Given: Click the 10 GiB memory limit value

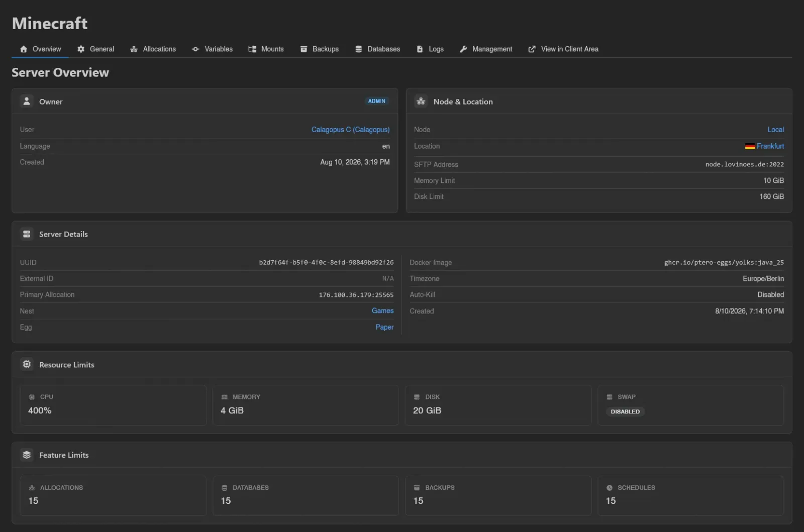Looking at the screenshot, I should click(773, 180).
